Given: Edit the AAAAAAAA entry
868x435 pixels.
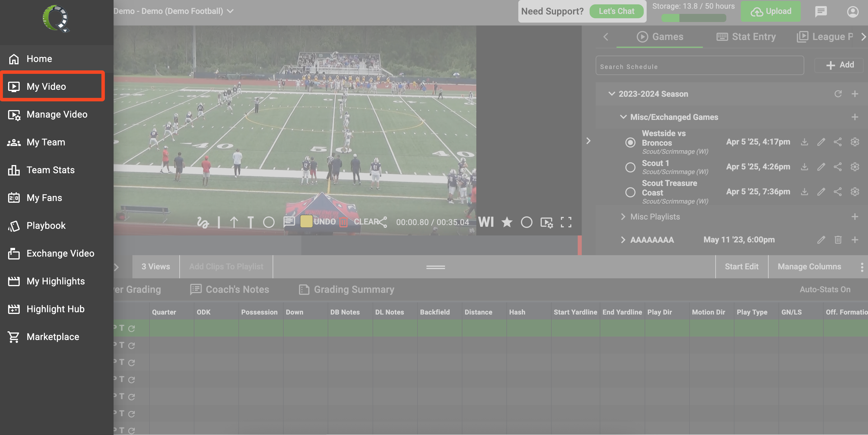Looking at the screenshot, I should pos(821,240).
